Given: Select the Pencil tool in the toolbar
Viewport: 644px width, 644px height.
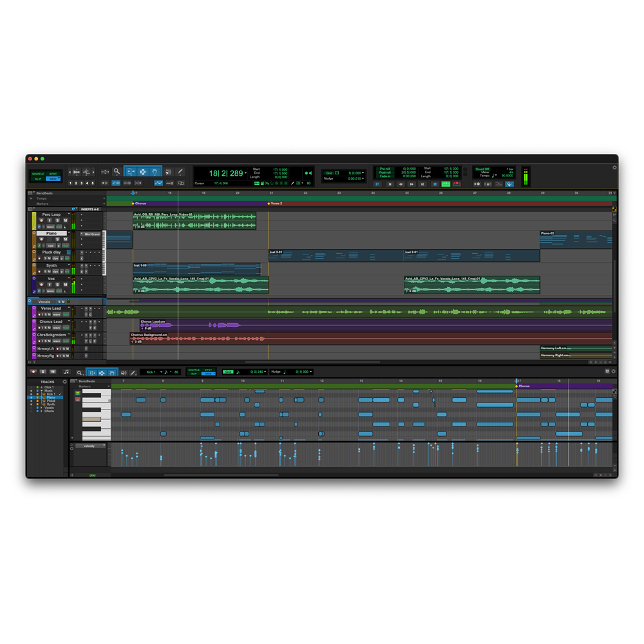Looking at the screenshot, I should (180, 172).
